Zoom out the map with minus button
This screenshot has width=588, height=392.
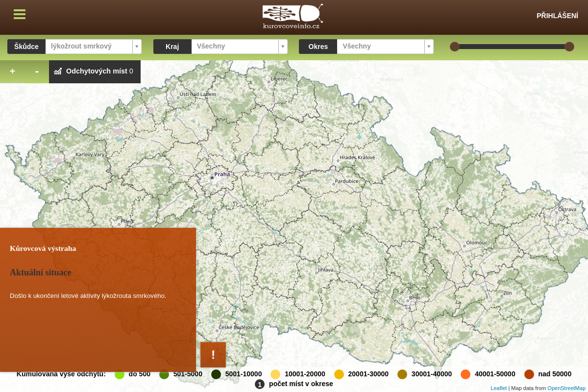pyautogui.click(x=37, y=72)
